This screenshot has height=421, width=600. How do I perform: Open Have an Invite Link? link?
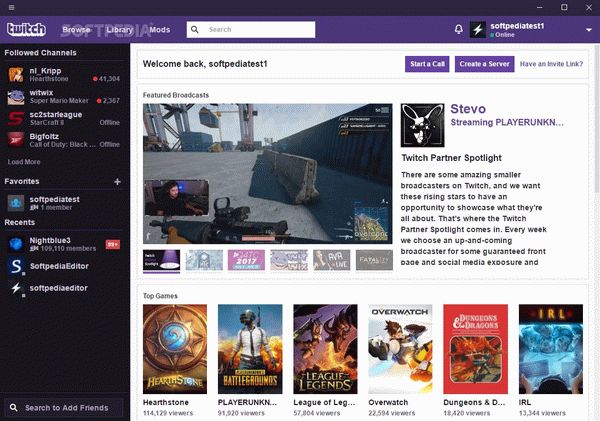[551, 64]
